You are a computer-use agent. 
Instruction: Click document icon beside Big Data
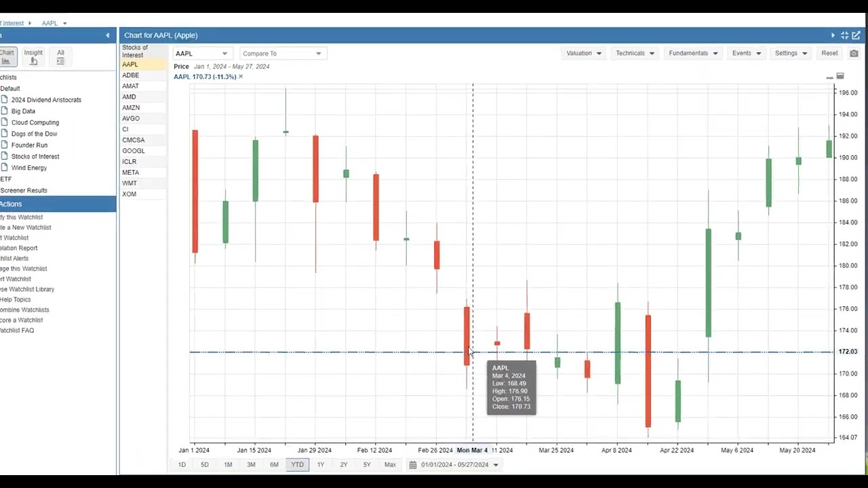[x=4, y=111]
